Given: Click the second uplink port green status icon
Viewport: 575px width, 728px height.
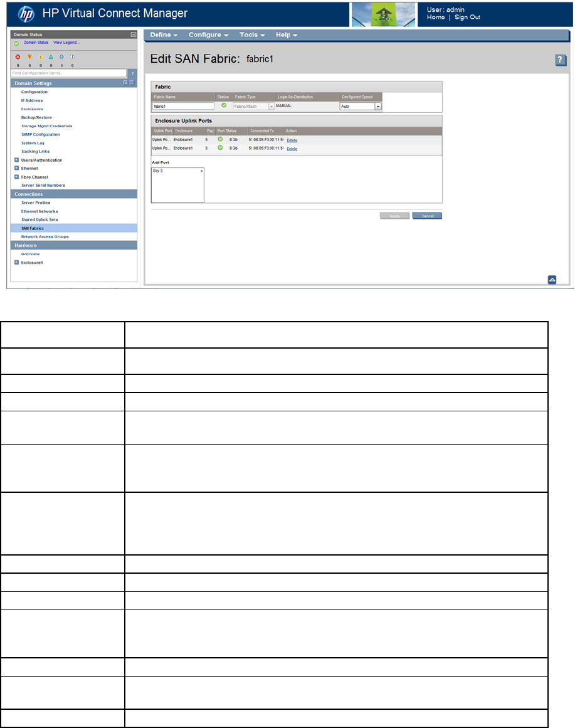Looking at the screenshot, I should (220, 147).
